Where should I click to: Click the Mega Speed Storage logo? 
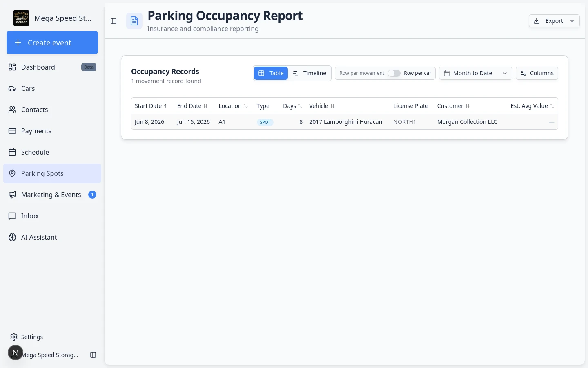point(21,18)
